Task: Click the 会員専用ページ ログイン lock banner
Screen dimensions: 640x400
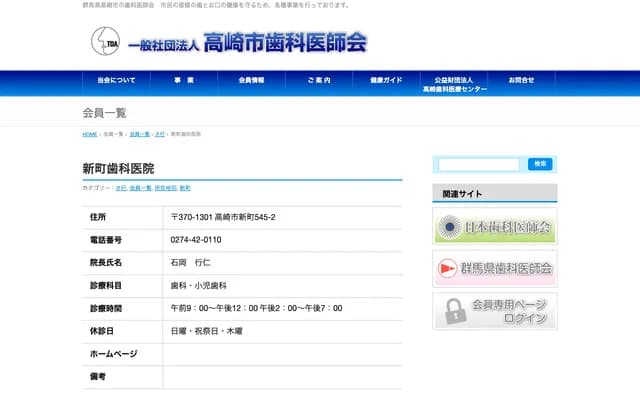Action: pyautogui.click(x=494, y=311)
